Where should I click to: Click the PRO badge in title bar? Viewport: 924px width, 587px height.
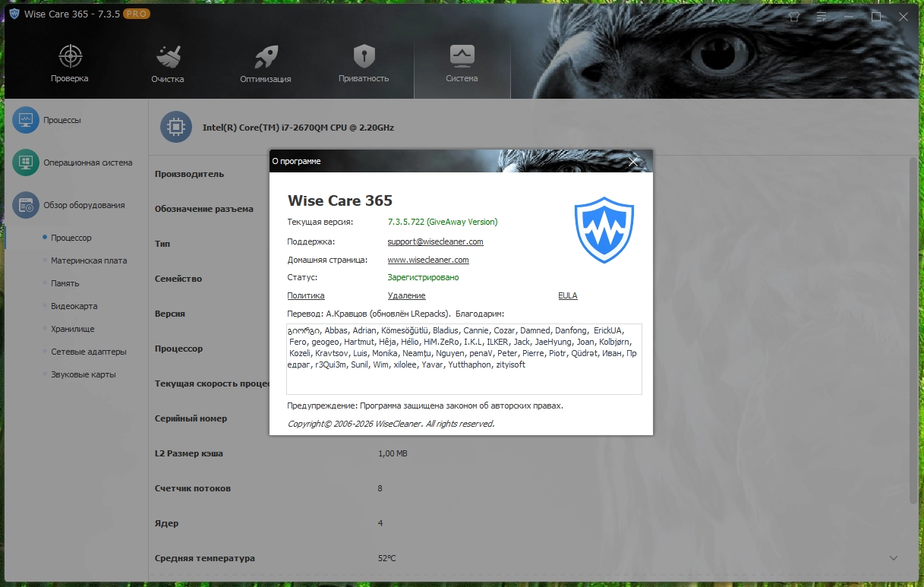pos(136,14)
